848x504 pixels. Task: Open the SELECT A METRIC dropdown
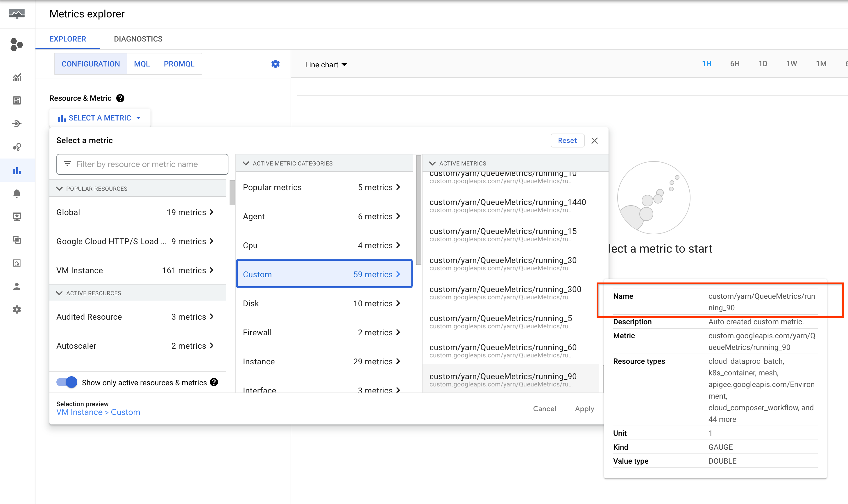(100, 118)
